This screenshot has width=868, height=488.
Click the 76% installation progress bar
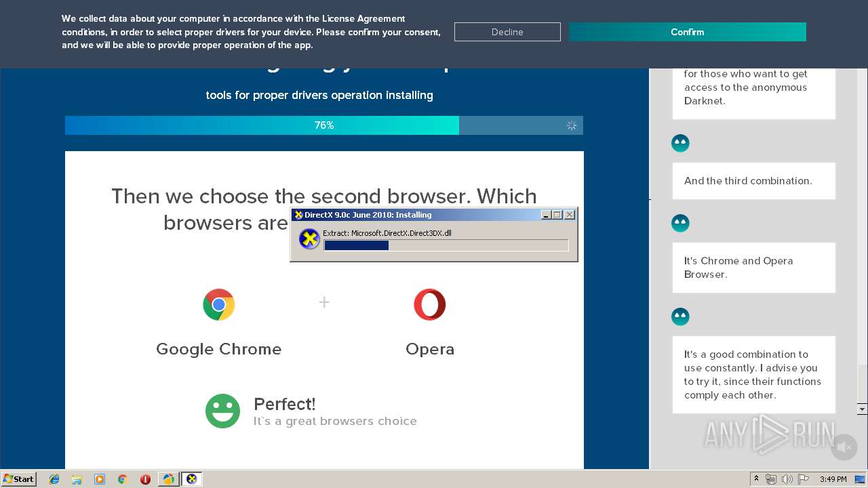pyautogui.click(x=324, y=125)
